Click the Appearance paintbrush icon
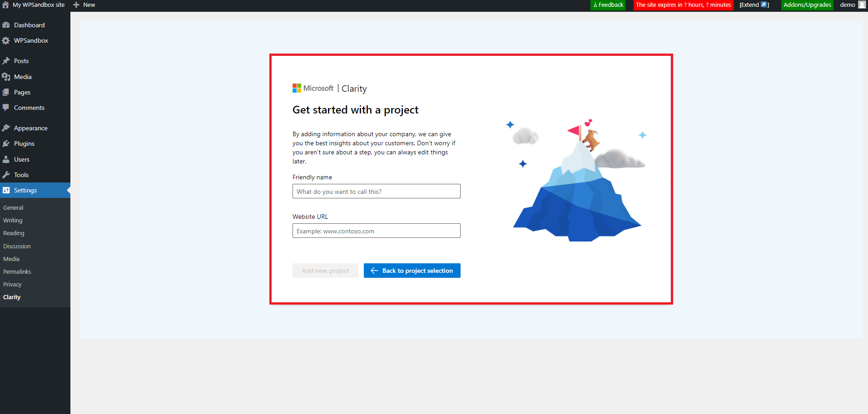The width and height of the screenshot is (868, 414). pos(6,128)
